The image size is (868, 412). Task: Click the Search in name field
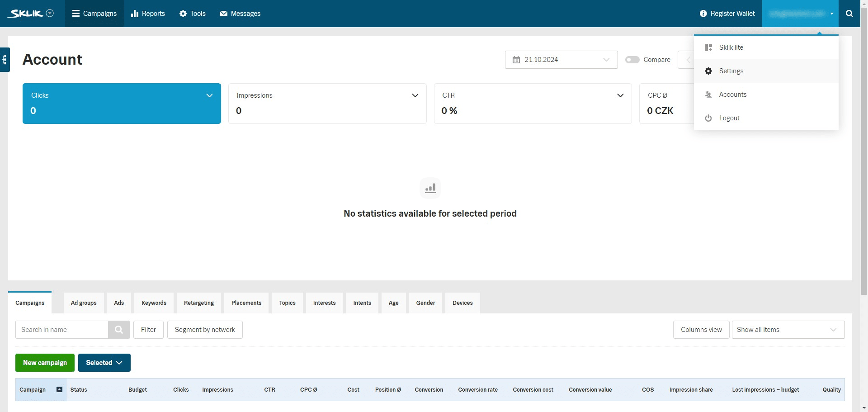[62, 330]
